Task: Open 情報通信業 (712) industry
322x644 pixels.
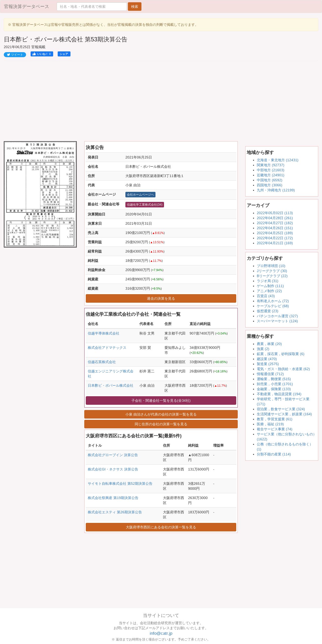Action: point(270,374)
